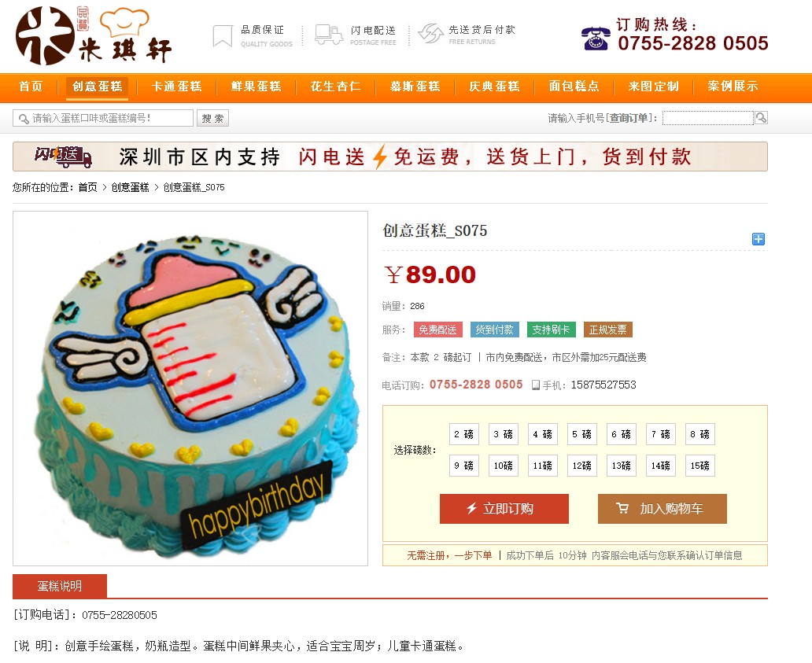Click the 立即订购 order button
Screen dimensions: 812x663
[x=504, y=509]
